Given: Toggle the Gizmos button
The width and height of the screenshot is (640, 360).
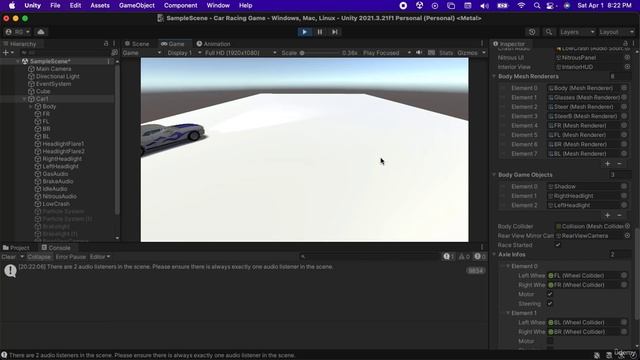Looking at the screenshot, I should [x=467, y=53].
